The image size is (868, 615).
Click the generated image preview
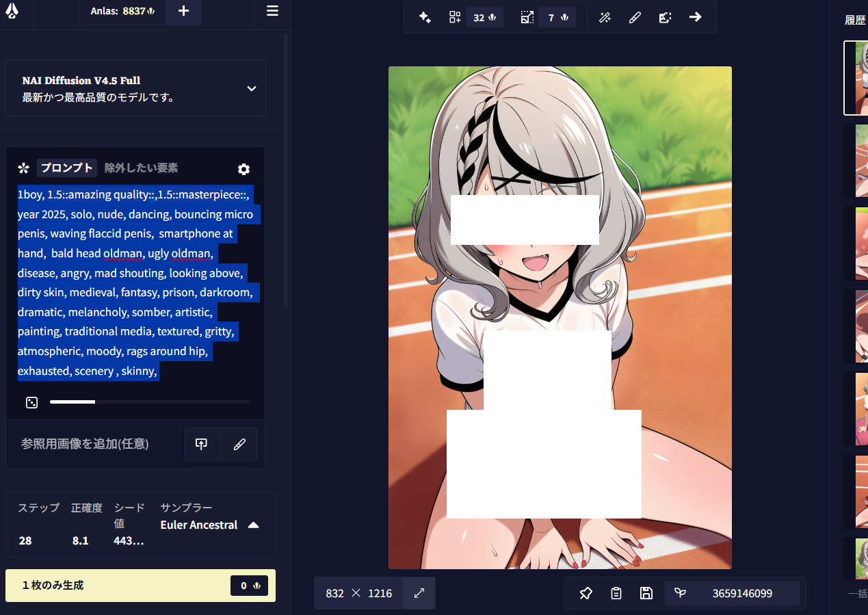tap(560, 317)
